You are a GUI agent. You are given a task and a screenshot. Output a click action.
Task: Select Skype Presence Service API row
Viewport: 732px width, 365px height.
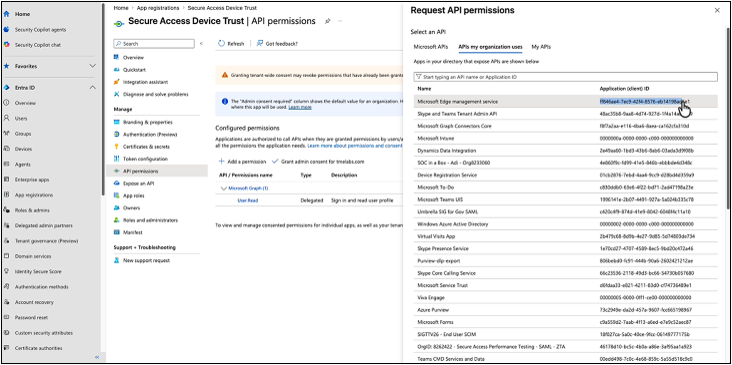pyautogui.click(x=565, y=248)
